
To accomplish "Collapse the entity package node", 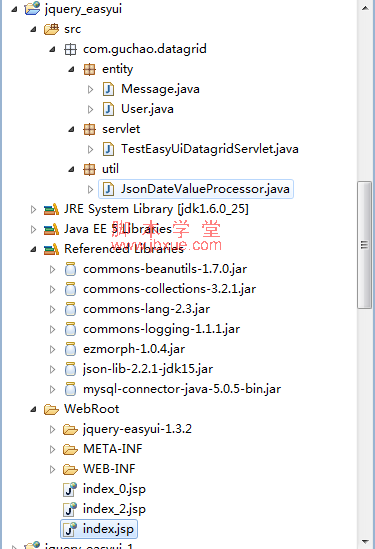I will [x=71, y=69].
